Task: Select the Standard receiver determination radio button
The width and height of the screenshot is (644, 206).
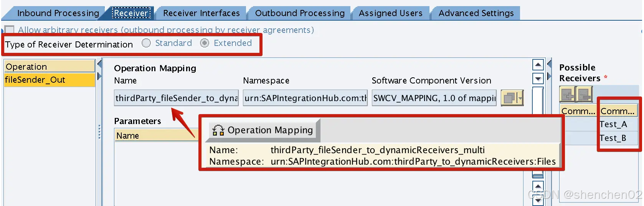Action: point(146,43)
